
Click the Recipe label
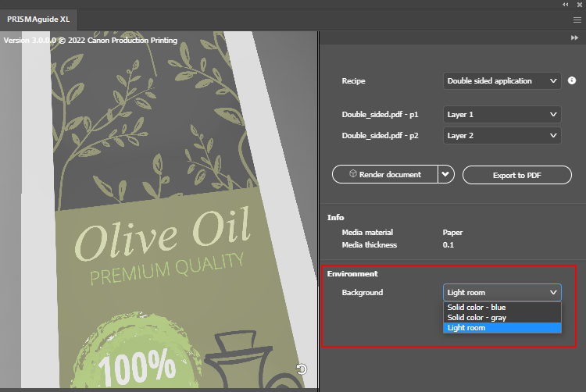point(353,81)
